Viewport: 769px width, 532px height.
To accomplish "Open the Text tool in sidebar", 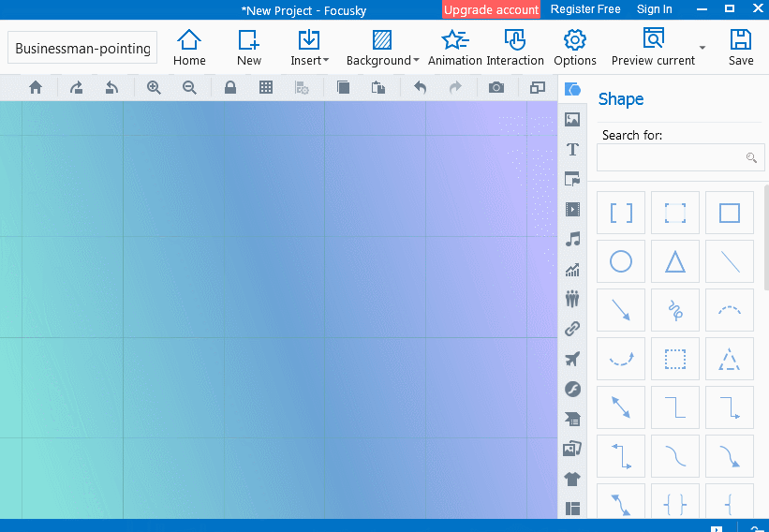I will (x=572, y=150).
